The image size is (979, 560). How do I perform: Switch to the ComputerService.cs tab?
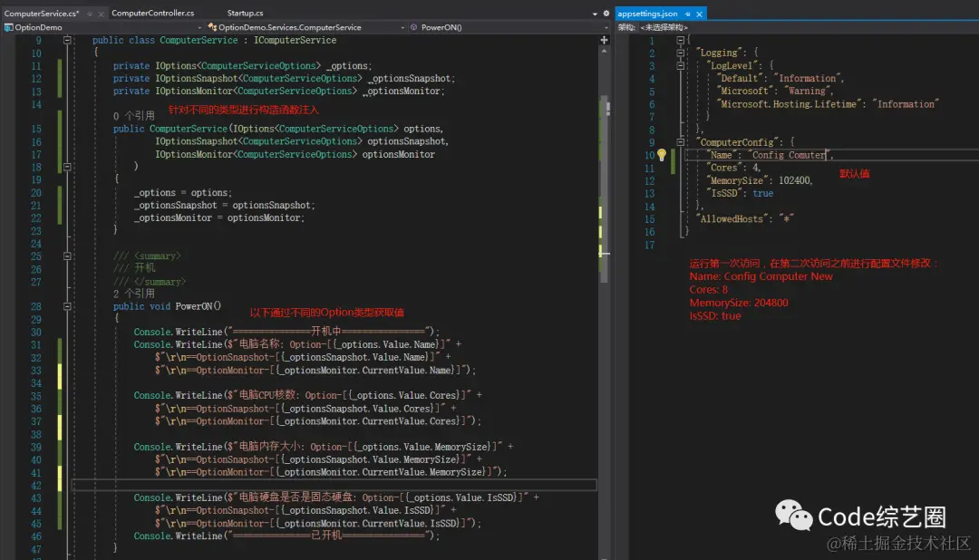pyautogui.click(x=42, y=13)
